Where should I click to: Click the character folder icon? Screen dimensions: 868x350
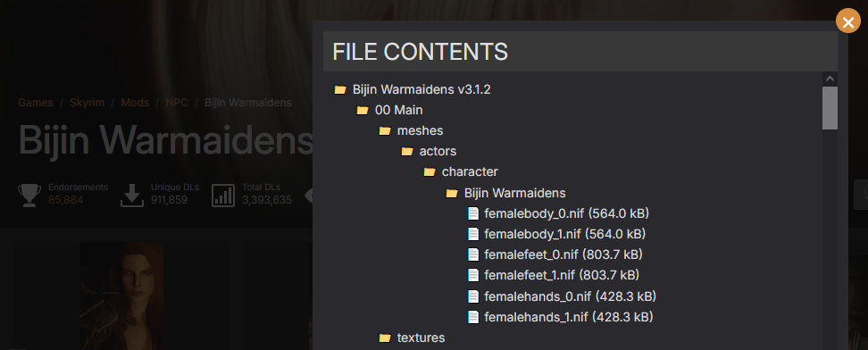tap(430, 172)
